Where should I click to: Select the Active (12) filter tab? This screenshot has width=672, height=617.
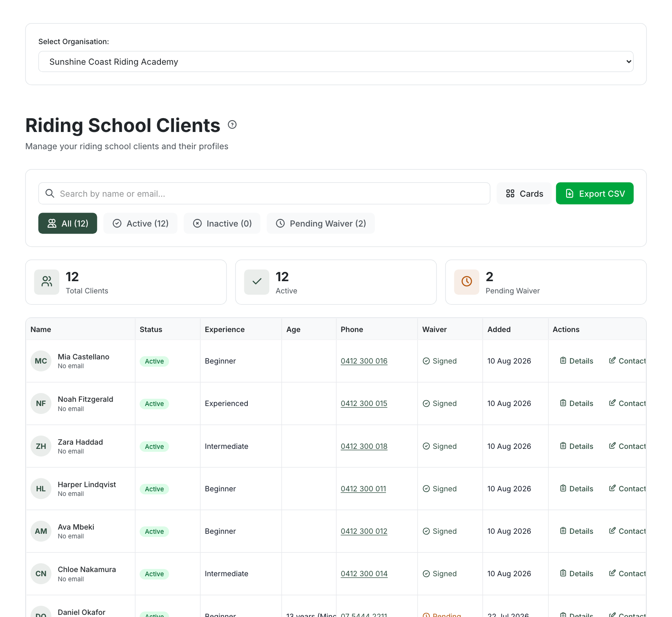click(x=140, y=223)
